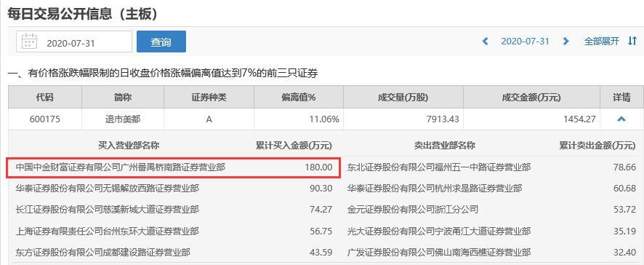Select the 证券种类 column header
The height and width of the screenshot is (265, 644).
[209, 97]
